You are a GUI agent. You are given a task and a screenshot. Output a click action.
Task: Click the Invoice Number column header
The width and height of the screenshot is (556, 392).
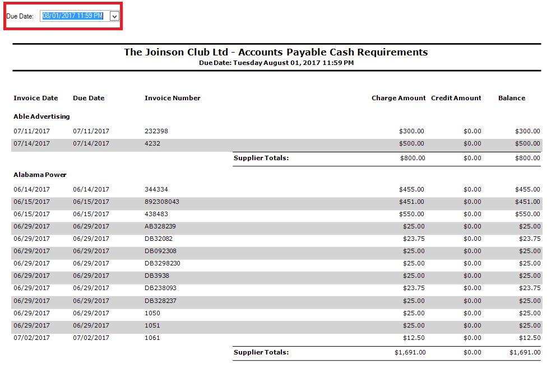[x=172, y=98]
